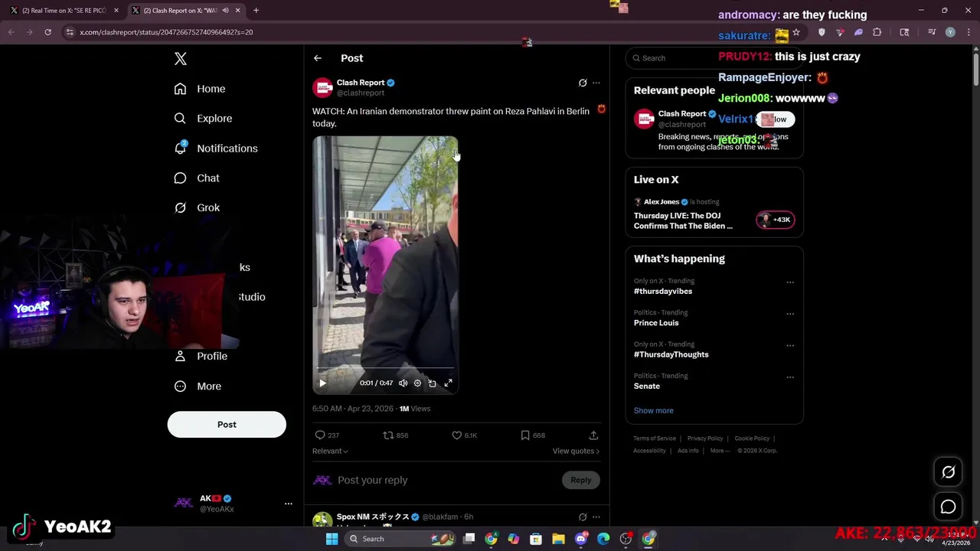
Task: Click the Reply button
Action: [x=581, y=481]
